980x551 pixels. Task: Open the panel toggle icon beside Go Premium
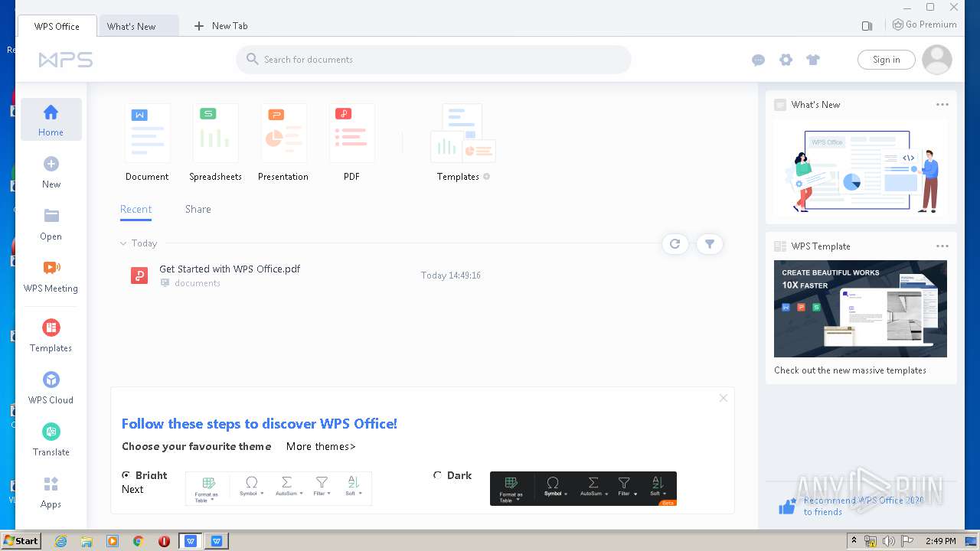coord(867,25)
